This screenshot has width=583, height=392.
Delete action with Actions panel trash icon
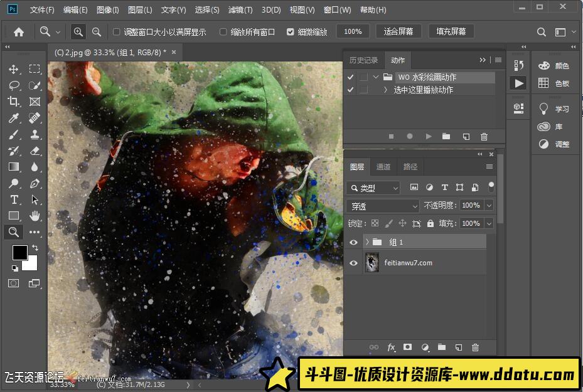[484, 137]
